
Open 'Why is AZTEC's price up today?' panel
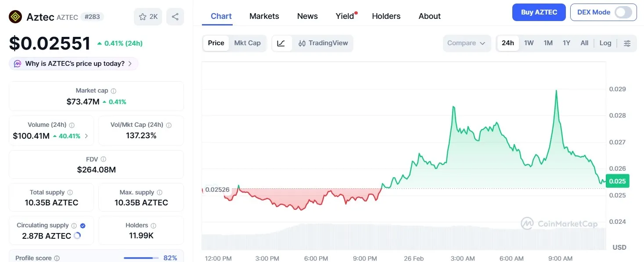73,63
